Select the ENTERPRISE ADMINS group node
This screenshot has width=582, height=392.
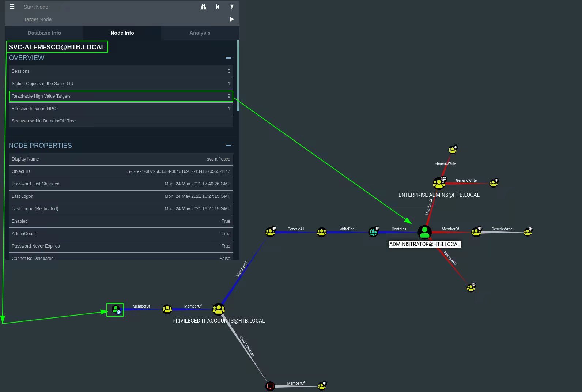pos(438,183)
